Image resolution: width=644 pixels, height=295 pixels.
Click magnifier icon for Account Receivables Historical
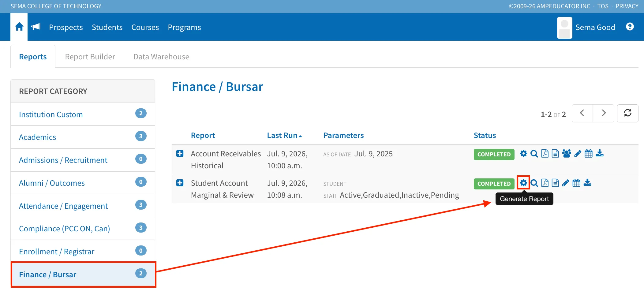point(534,153)
